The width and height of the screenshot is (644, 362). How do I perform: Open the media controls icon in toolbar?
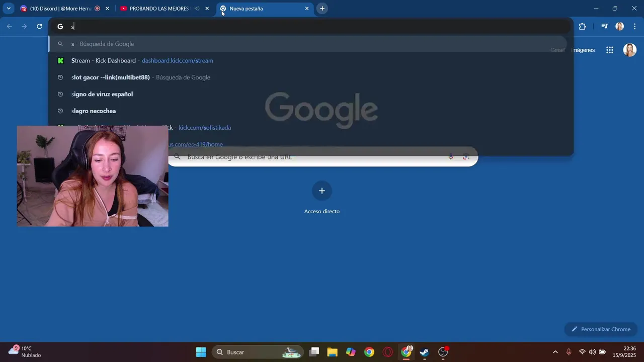tap(605, 27)
